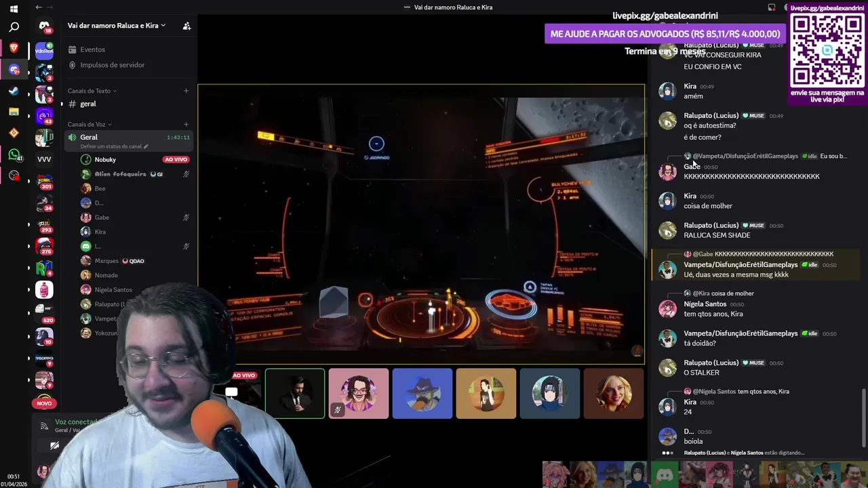
Task: Open the Sonic server with 301 badge
Action: point(44,181)
